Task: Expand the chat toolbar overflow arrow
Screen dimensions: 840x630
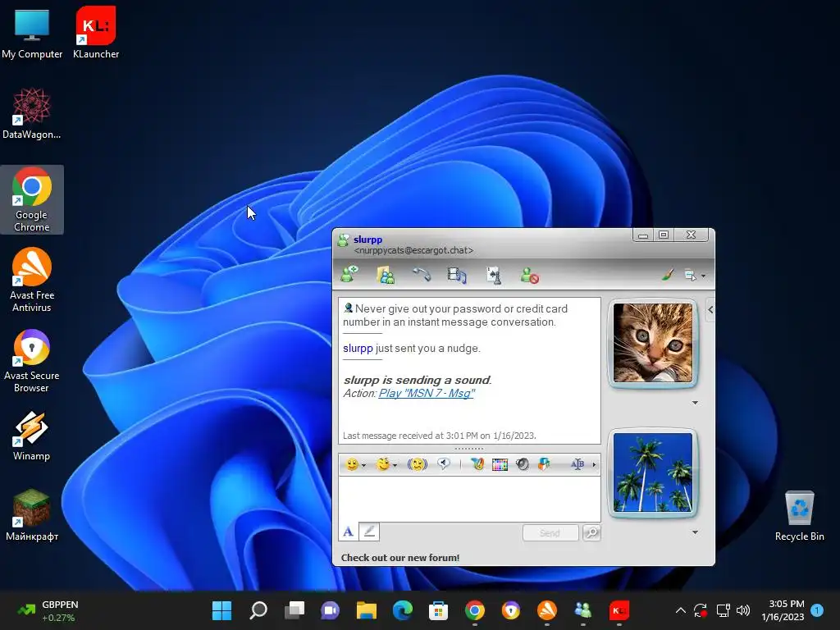Action: click(594, 464)
